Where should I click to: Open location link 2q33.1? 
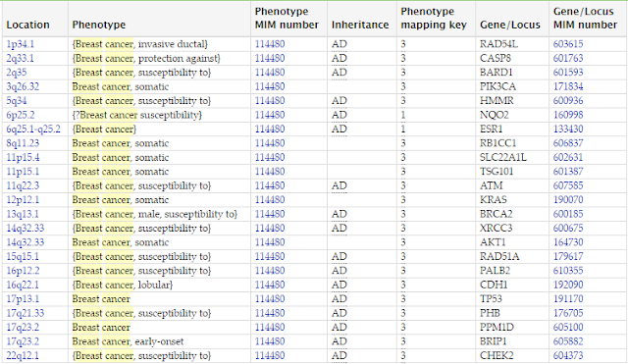tap(20, 59)
